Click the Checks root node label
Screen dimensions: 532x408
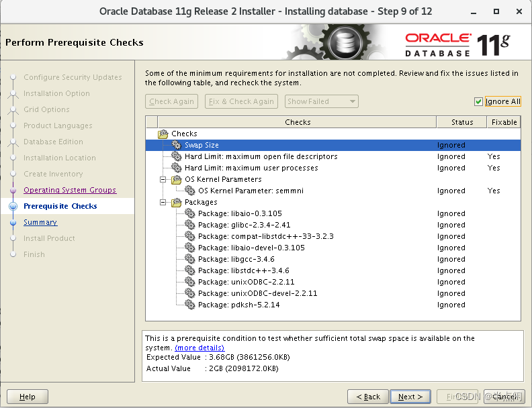184,134
